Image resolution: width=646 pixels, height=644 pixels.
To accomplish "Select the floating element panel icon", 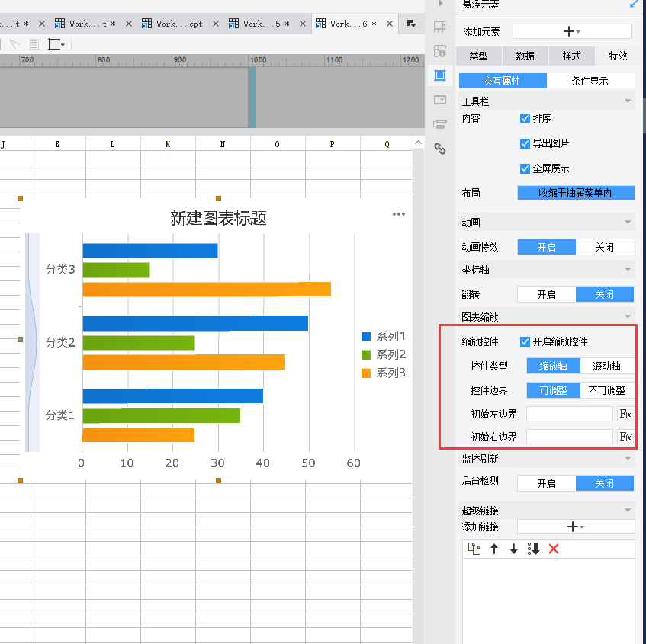I will tap(440, 75).
